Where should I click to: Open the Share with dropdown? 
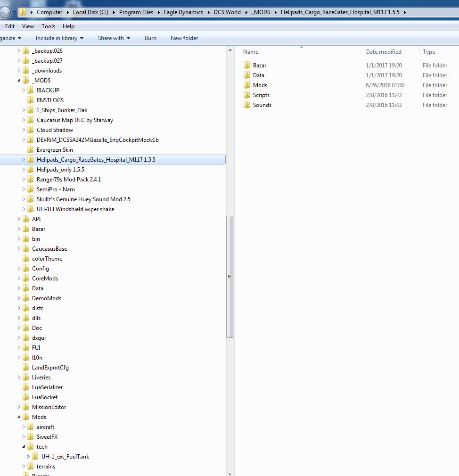coord(114,38)
